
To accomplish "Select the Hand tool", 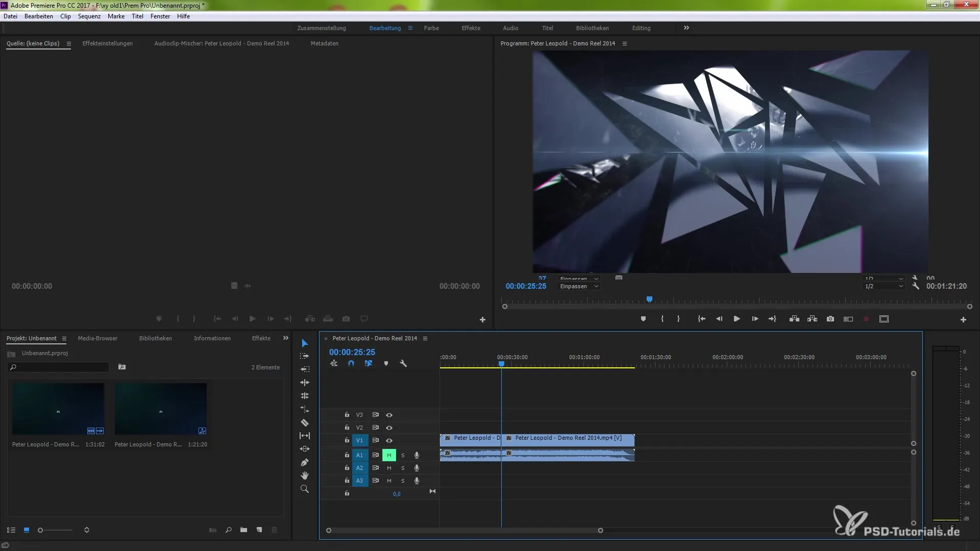I will [x=305, y=475].
